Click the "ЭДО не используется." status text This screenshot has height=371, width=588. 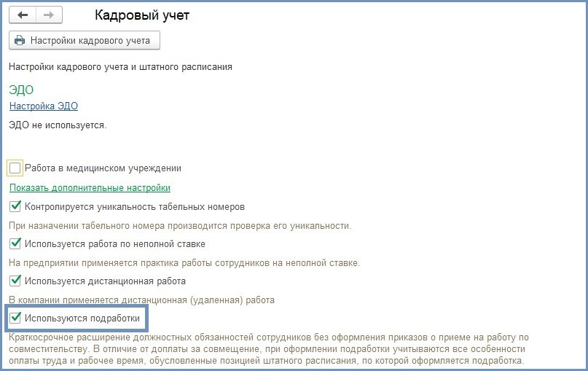click(58, 125)
